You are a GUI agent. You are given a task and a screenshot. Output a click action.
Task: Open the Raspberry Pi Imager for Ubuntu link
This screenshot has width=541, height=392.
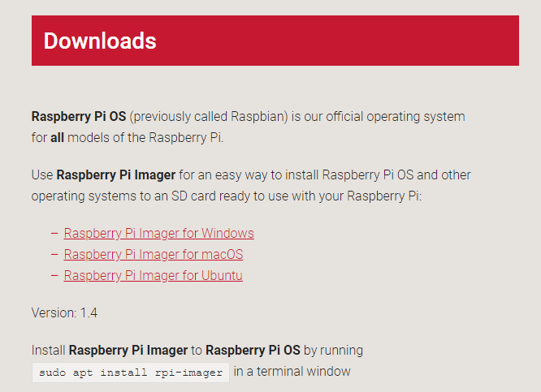tap(153, 276)
